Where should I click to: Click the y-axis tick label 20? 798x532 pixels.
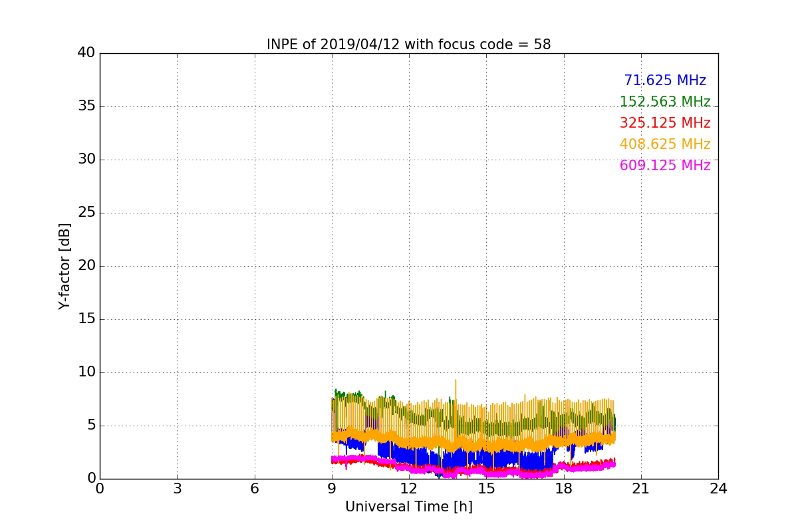pos(86,266)
